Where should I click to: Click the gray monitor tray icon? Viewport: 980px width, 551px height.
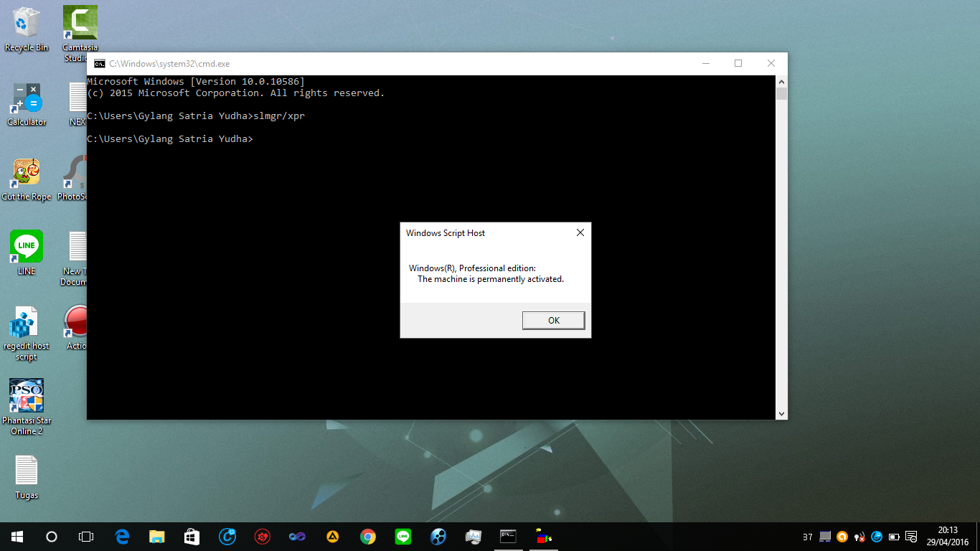coord(825,537)
